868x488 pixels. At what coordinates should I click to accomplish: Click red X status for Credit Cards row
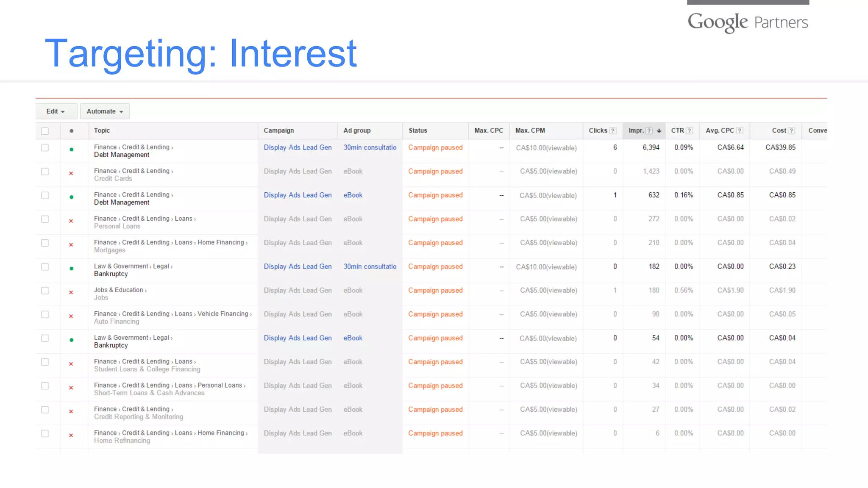click(x=71, y=173)
